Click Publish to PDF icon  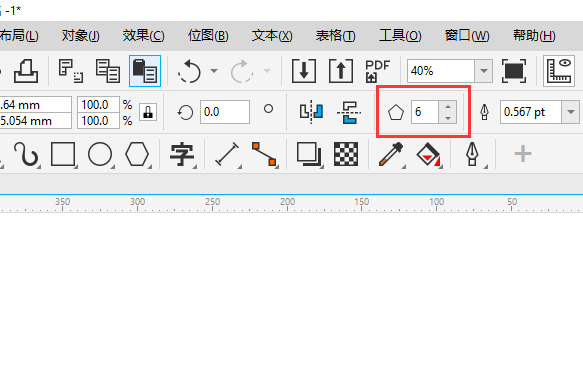point(377,71)
